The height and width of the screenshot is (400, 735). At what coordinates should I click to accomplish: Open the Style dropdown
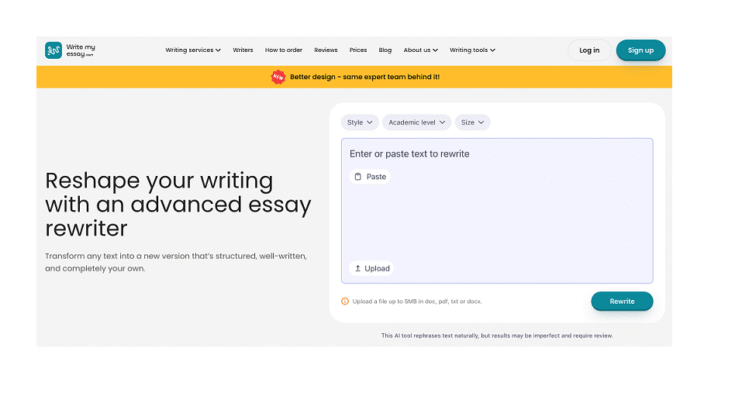(x=359, y=122)
